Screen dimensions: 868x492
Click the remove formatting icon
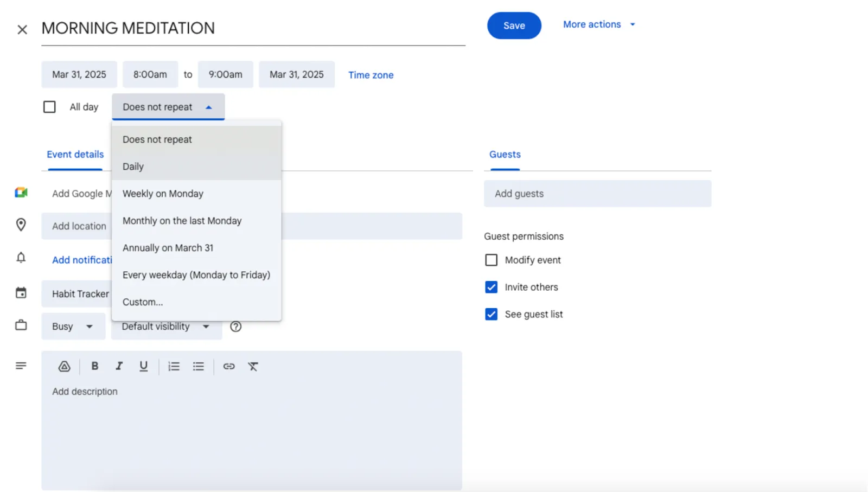tap(253, 366)
